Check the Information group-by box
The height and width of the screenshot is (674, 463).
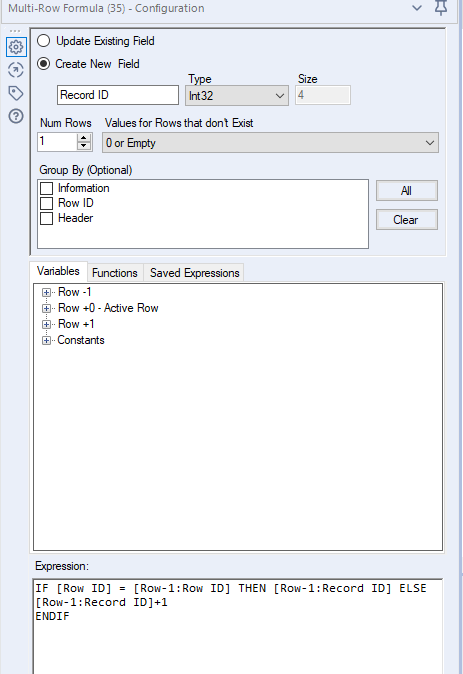[x=46, y=188]
